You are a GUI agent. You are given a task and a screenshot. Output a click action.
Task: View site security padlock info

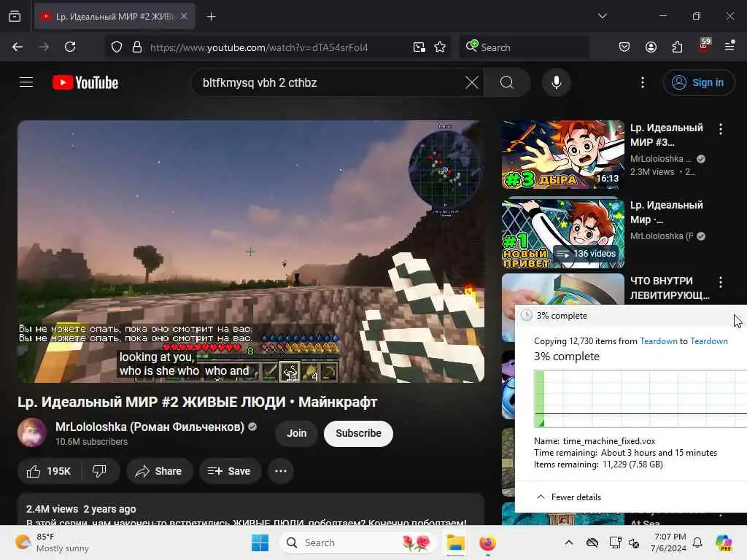click(x=137, y=47)
